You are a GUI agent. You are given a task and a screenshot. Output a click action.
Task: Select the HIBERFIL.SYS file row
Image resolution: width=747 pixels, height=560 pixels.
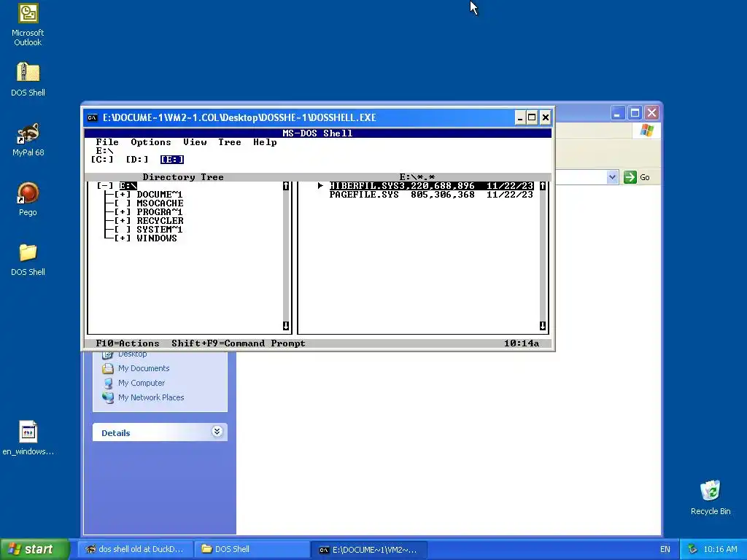pos(431,186)
